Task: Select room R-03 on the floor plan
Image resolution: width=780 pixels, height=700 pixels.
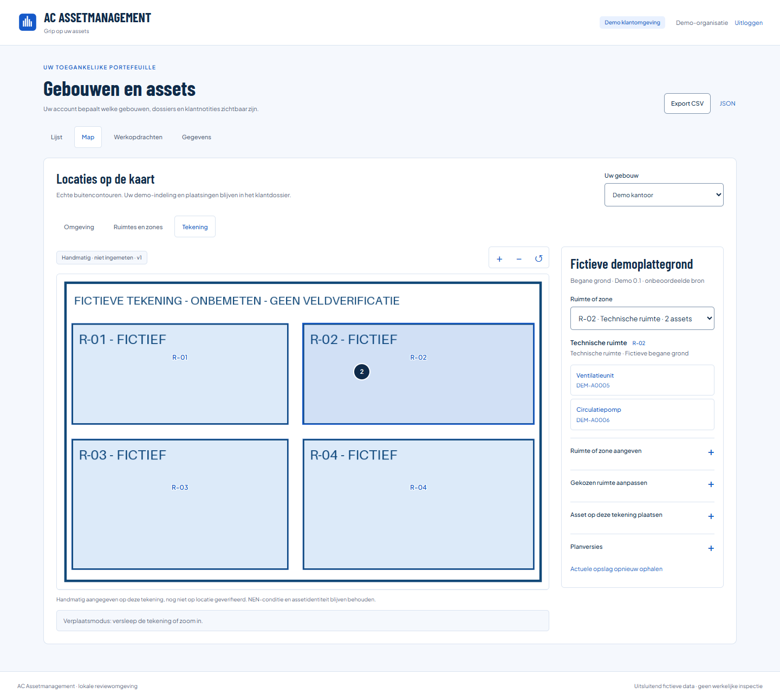Action: 180,504
